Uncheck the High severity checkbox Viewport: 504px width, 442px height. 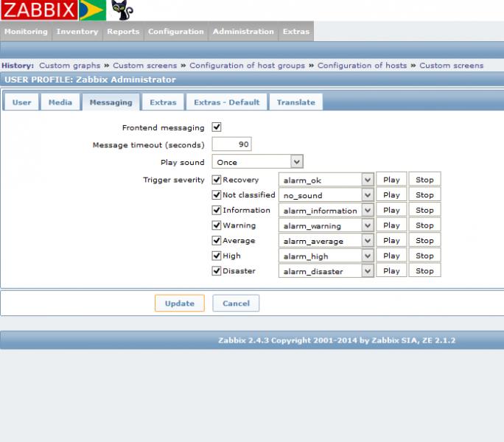217,256
